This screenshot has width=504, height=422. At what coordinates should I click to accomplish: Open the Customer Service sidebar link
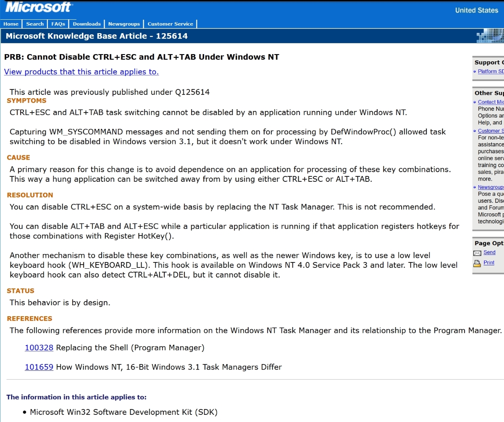(x=491, y=131)
